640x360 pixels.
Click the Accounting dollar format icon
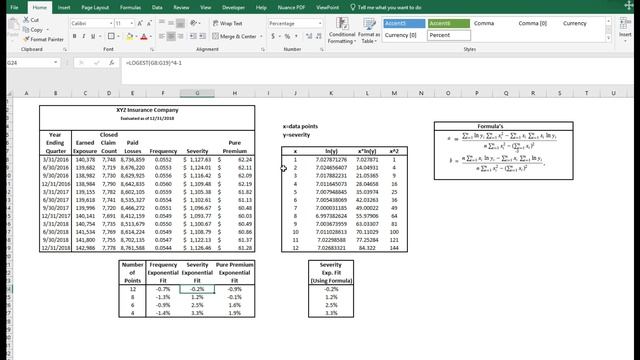pos(273,36)
